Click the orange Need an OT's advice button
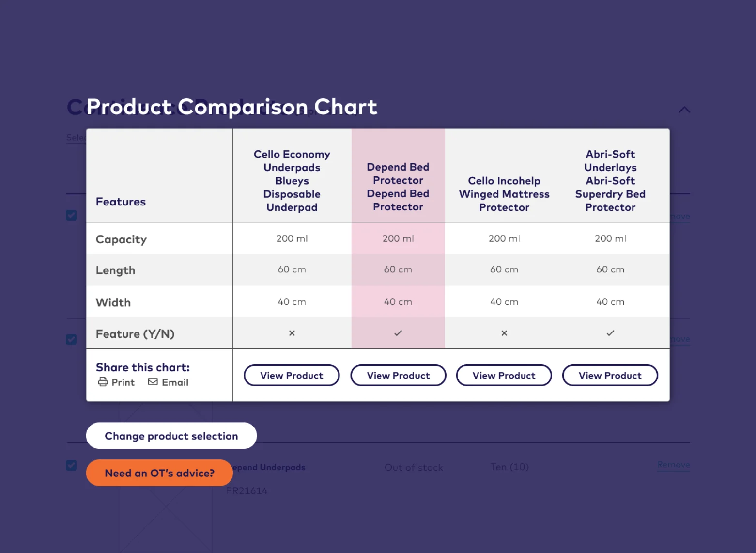 [x=159, y=473]
